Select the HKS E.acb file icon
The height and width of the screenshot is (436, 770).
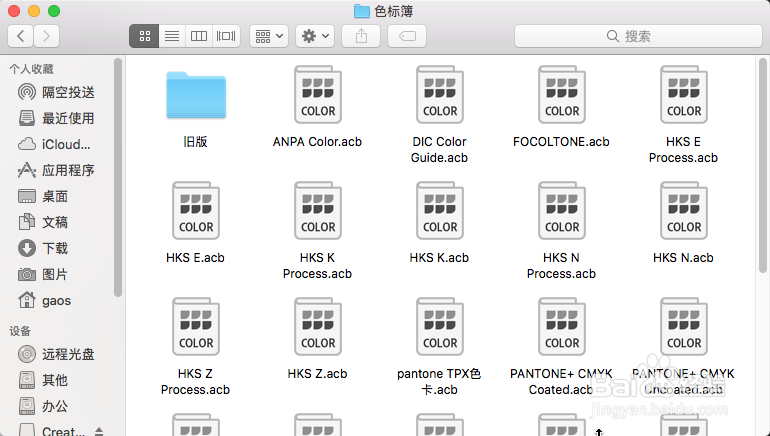pos(196,211)
